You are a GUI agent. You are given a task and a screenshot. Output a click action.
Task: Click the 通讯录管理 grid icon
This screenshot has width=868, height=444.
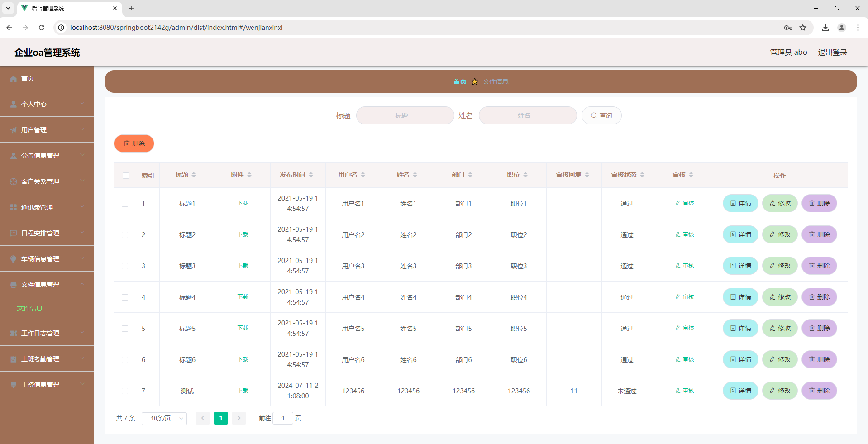tap(13, 207)
